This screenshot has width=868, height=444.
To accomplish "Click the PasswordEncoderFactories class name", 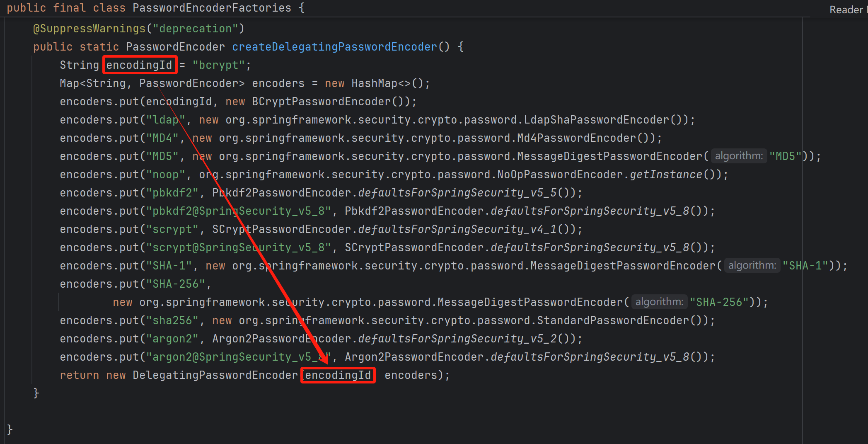I will click(x=212, y=8).
